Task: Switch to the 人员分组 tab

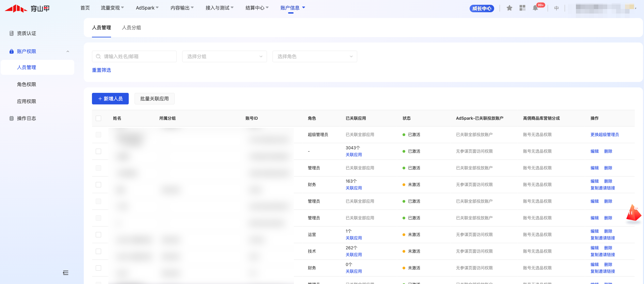Action: 131,28
